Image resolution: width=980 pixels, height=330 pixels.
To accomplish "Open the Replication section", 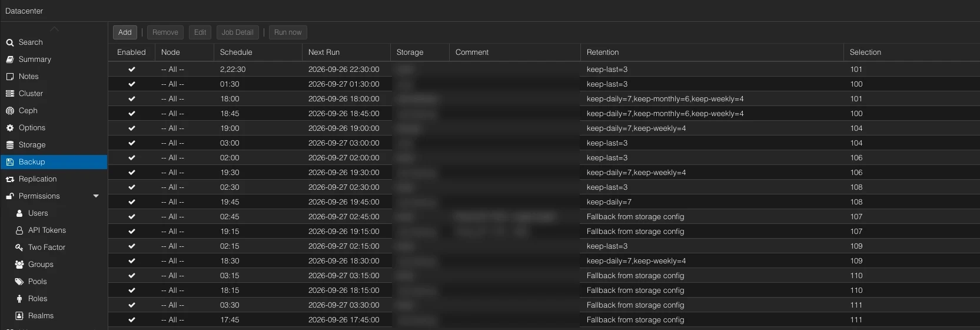I will [x=54, y=179].
